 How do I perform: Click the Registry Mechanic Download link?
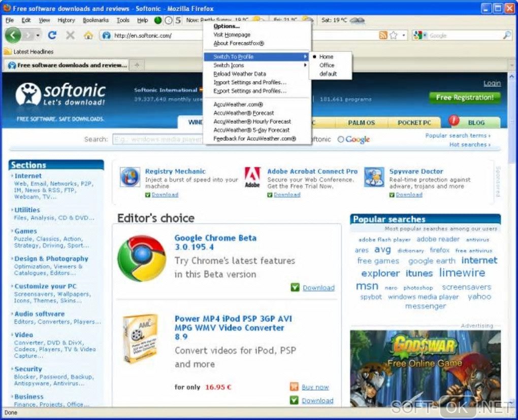coord(165,195)
